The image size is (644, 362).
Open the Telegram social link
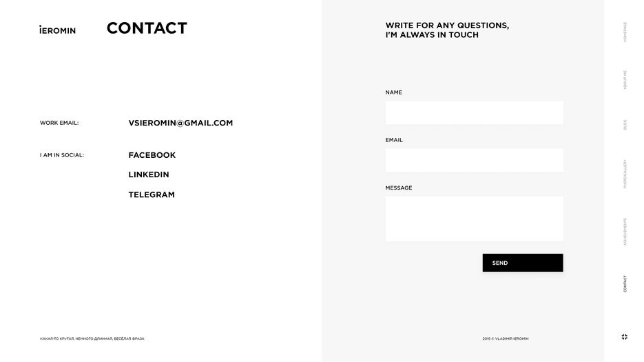(152, 194)
